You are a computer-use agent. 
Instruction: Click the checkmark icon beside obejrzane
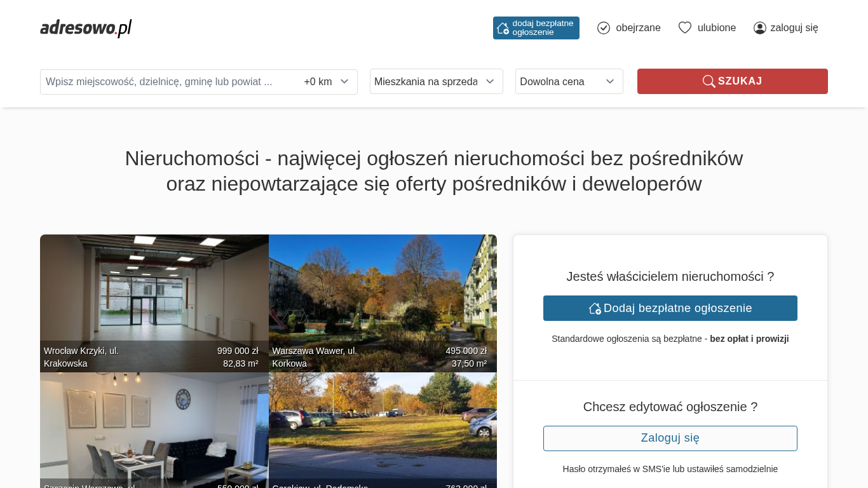(604, 28)
